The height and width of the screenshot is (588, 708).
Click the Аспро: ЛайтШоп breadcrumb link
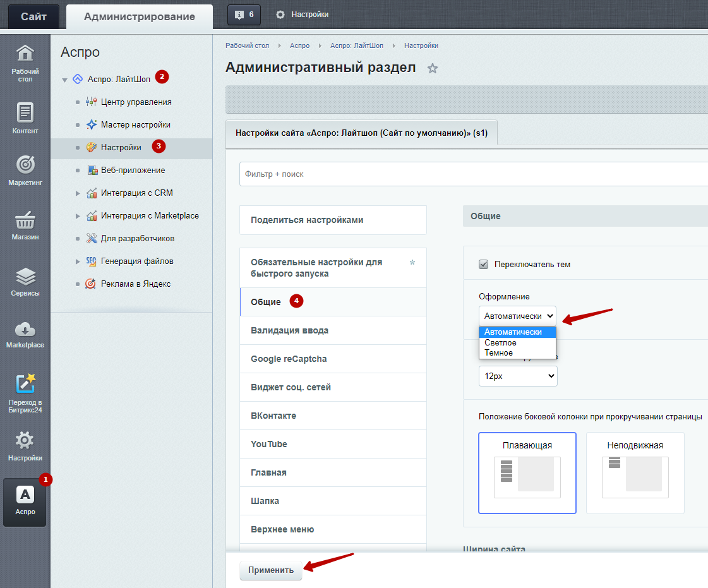(357, 45)
